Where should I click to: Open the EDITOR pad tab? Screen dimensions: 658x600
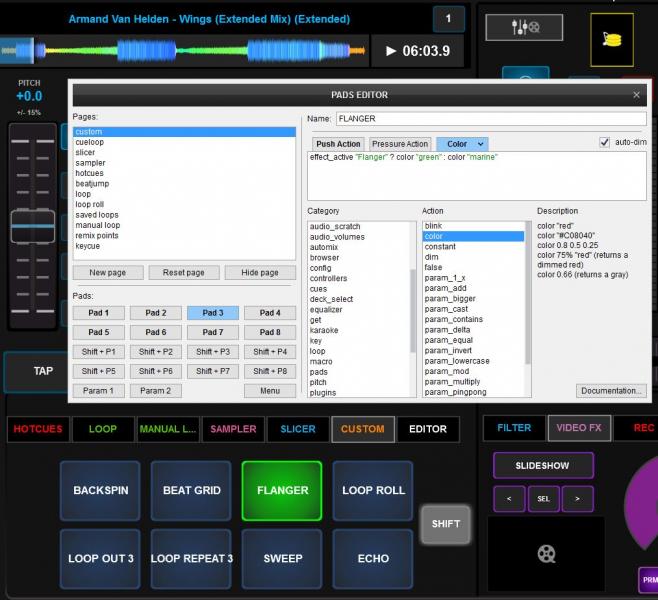click(x=428, y=429)
